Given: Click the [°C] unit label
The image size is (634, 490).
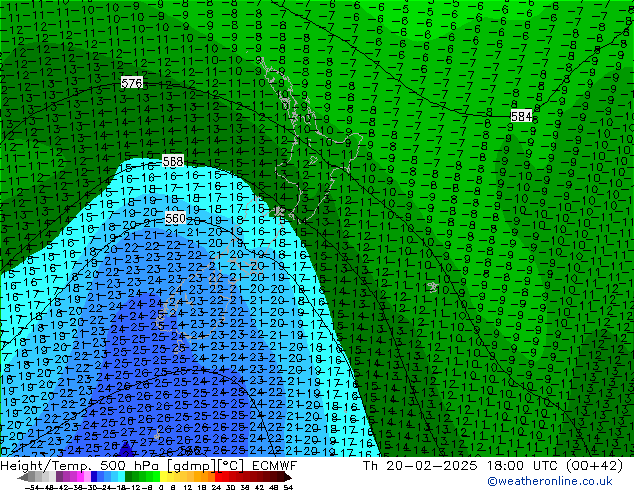Looking at the screenshot, I should (230, 466).
